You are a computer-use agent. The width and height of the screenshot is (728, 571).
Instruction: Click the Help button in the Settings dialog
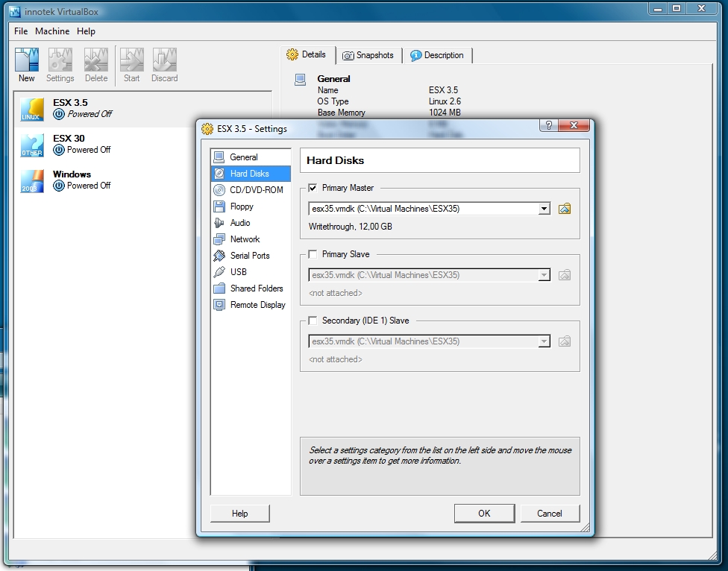(x=240, y=514)
